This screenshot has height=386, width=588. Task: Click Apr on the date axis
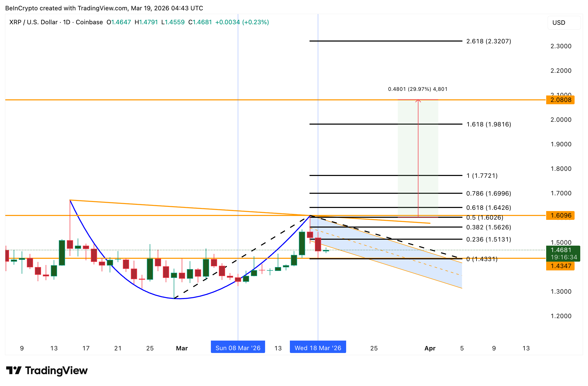(x=430, y=348)
